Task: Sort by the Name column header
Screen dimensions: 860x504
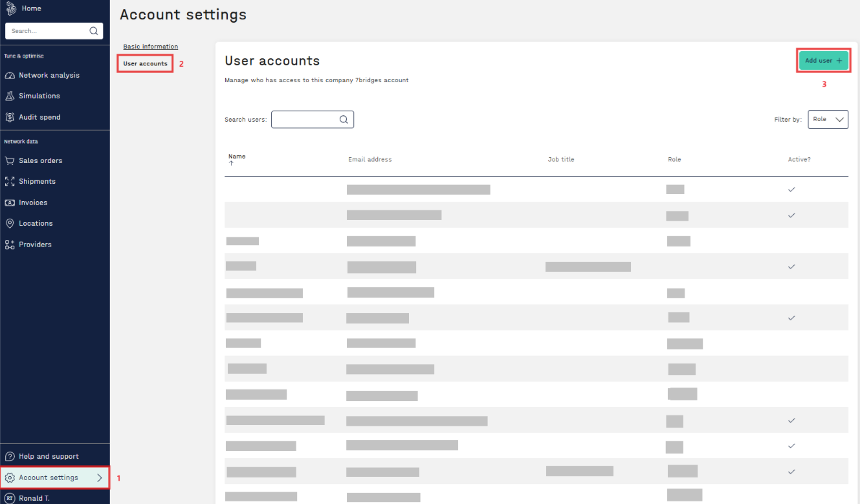Action: [x=237, y=157]
